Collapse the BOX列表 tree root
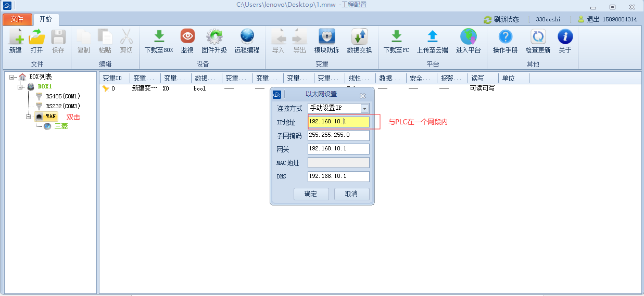 pyautogui.click(x=12, y=77)
